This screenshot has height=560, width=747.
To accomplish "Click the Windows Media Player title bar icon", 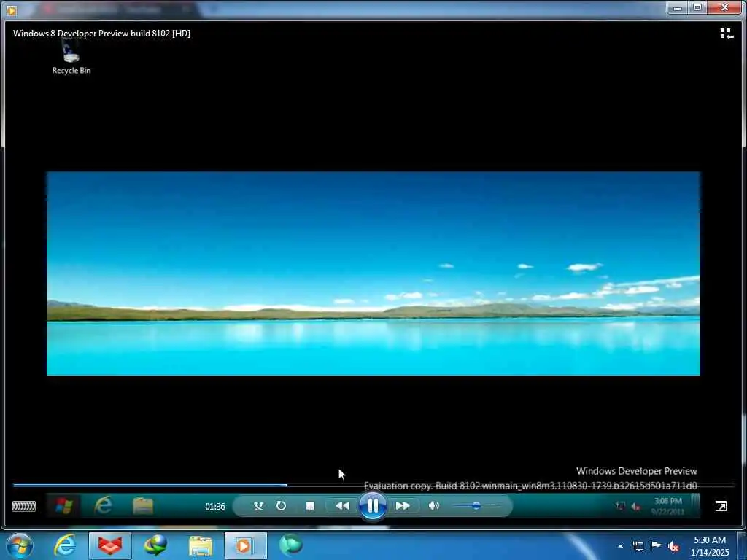I will click(12, 9).
